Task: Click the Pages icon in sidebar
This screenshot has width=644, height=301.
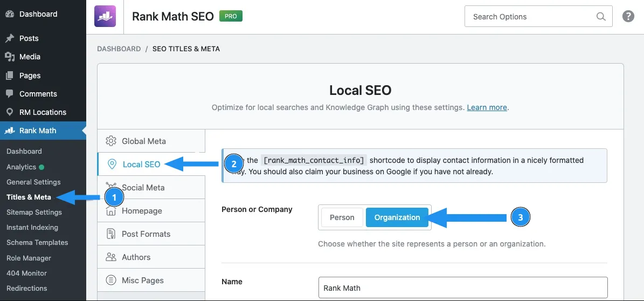Action: pos(10,76)
